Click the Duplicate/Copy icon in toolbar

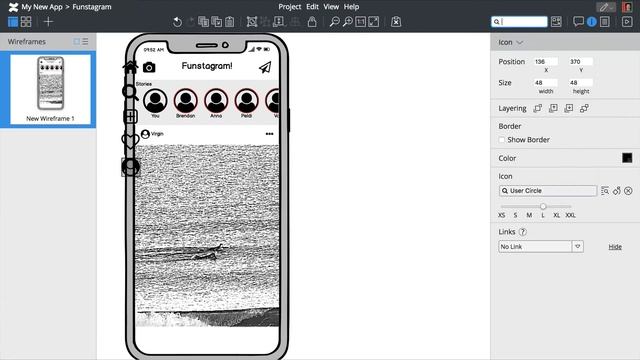tap(203, 22)
